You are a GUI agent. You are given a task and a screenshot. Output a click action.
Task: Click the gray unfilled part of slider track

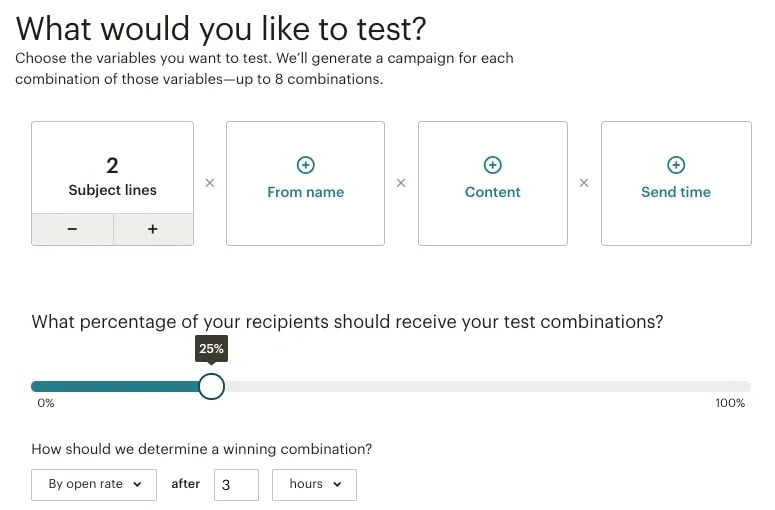tap(480, 386)
